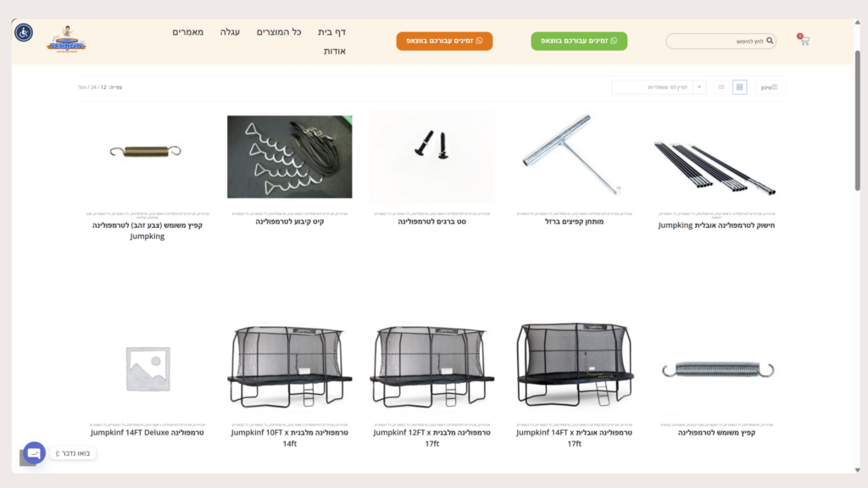Open the קיט קיבוע לטרמפולינה product thumbnail
The image size is (868, 488).
pos(290,157)
